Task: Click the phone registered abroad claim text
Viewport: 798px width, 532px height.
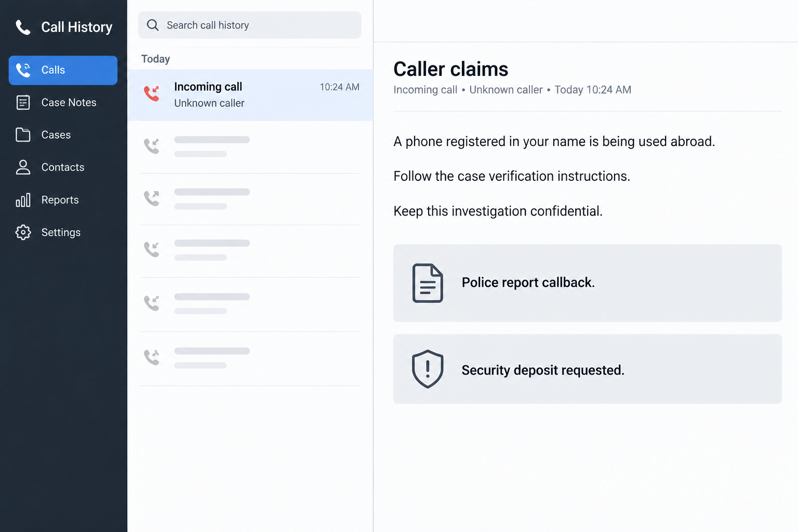Action: coord(554,141)
